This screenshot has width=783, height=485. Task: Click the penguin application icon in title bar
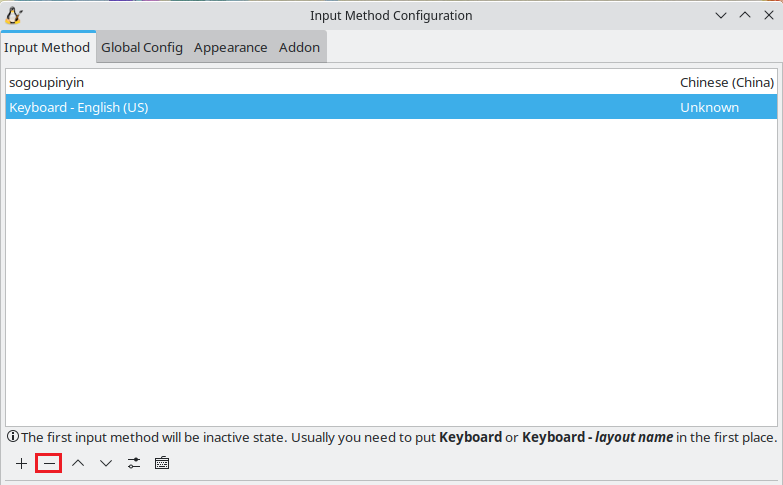tap(14, 15)
